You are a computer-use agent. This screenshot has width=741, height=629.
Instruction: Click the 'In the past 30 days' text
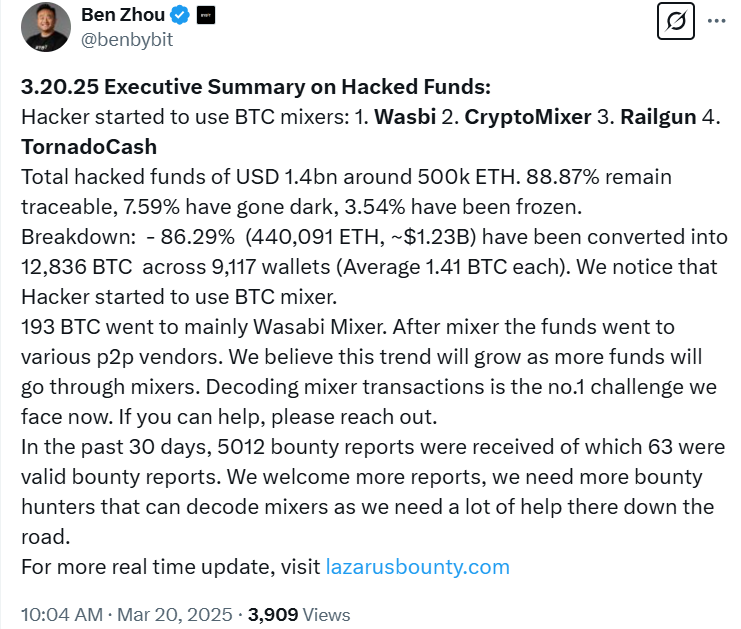pos(150,447)
